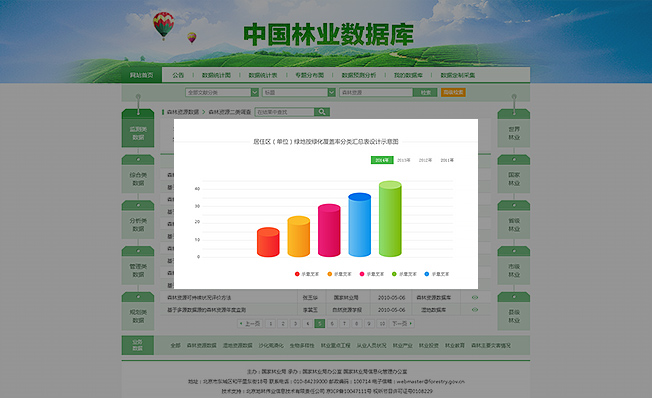
Task: Go to page 1 in pagination
Action: click(x=270, y=324)
